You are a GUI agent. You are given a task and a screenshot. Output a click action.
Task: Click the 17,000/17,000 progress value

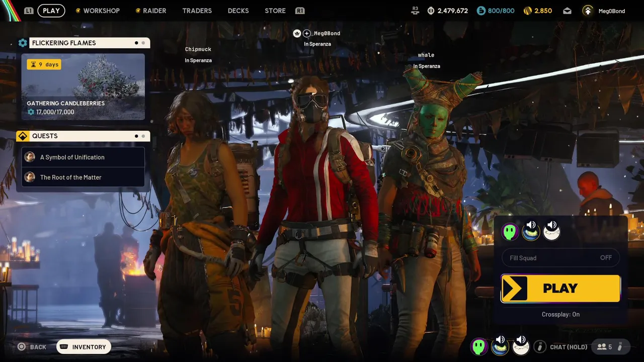55,112
